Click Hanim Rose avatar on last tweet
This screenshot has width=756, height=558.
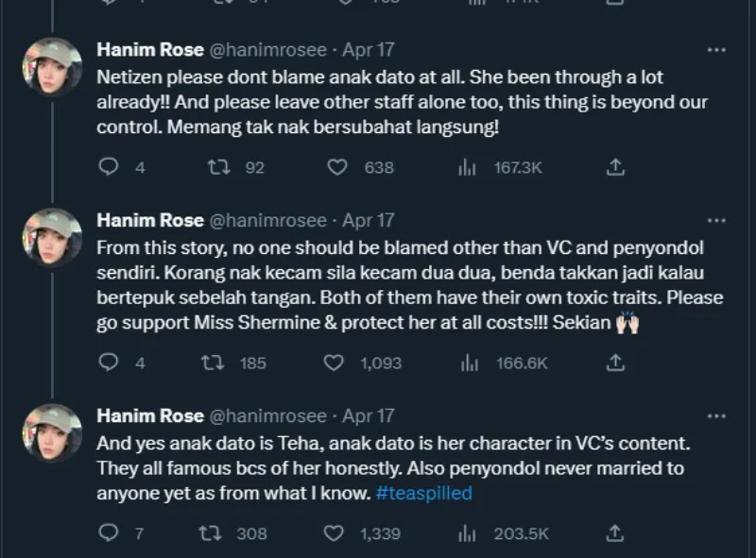coord(53,432)
